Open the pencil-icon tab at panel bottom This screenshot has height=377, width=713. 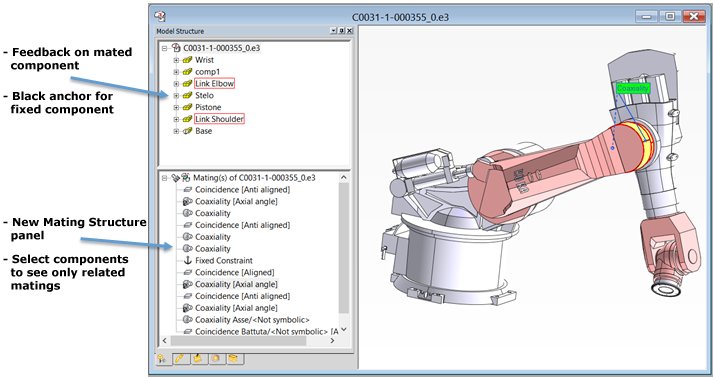[181, 358]
